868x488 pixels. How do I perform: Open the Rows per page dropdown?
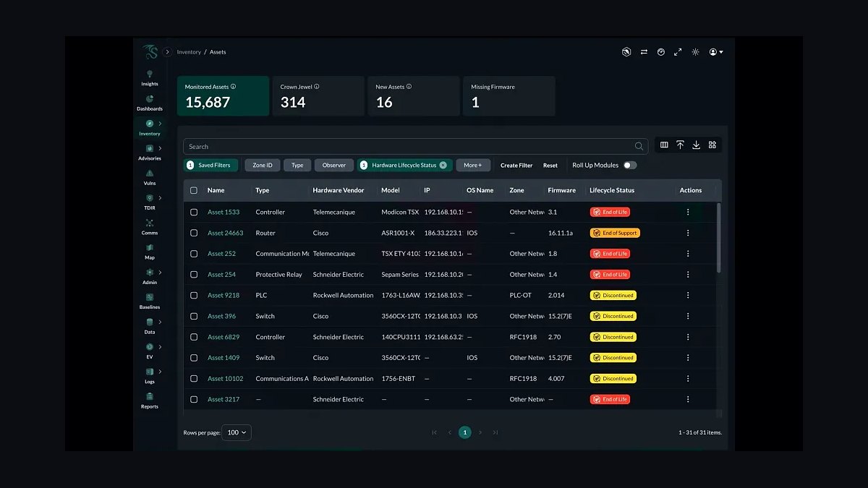click(237, 432)
